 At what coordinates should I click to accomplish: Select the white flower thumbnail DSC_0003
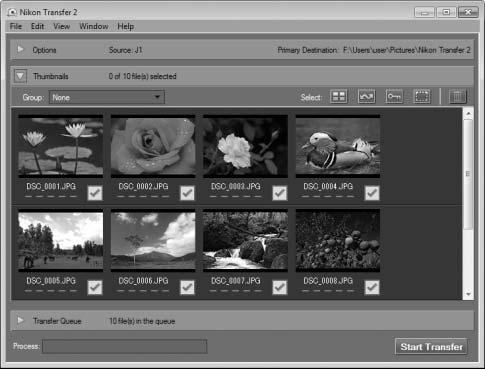pyautogui.click(x=245, y=146)
